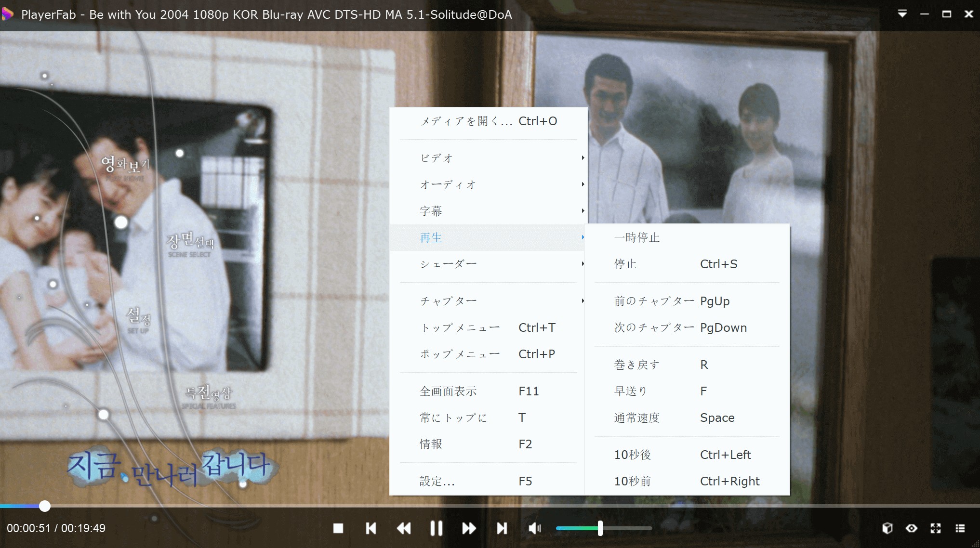
Task: Select 10秒後 submenu item
Action: point(688,455)
